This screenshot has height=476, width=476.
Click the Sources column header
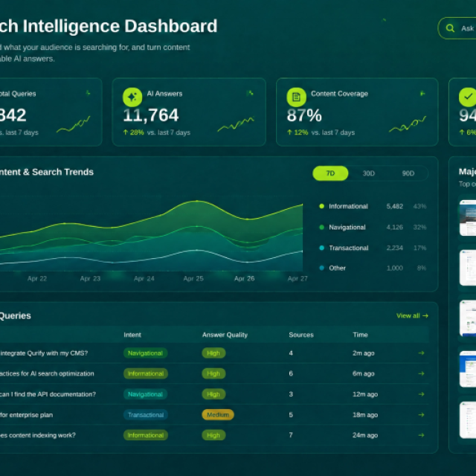click(x=301, y=335)
